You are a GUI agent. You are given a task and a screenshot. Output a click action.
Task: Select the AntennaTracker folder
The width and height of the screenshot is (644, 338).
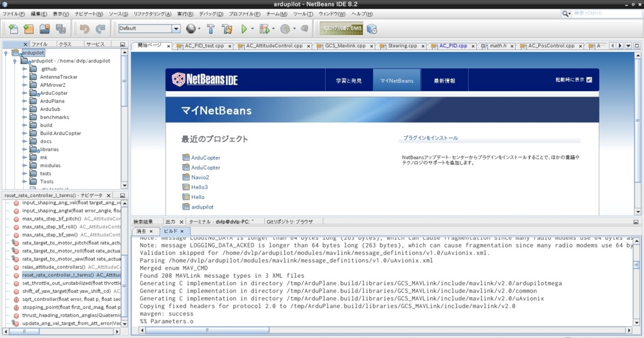tap(58, 77)
